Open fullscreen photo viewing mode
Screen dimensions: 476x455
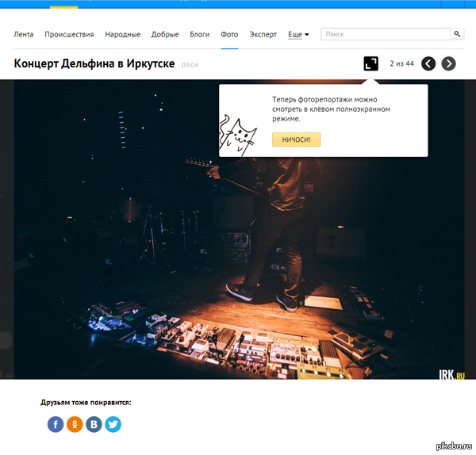pyautogui.click(x=370, y=63)
